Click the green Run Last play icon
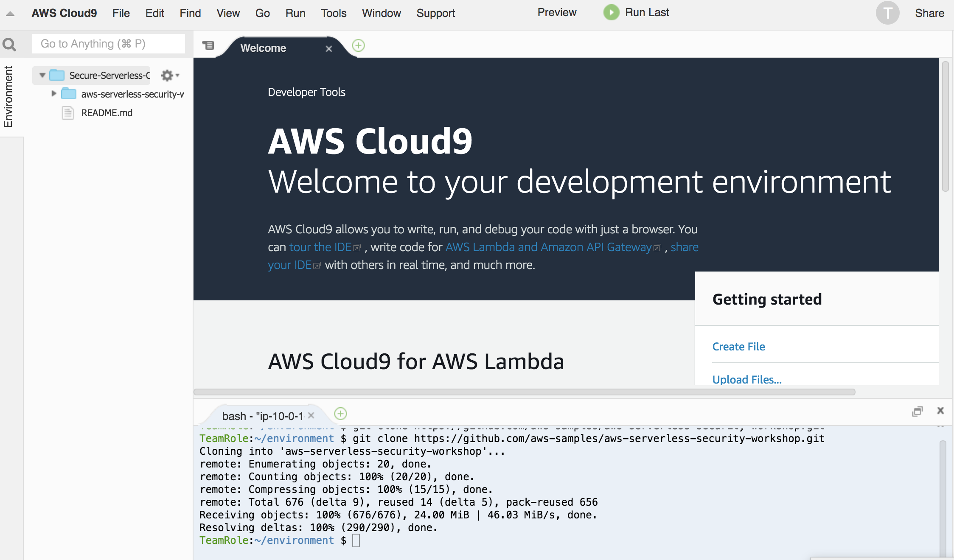Viewport: 954px width, 560px height. pyautogui.click(x=611, y=12)
